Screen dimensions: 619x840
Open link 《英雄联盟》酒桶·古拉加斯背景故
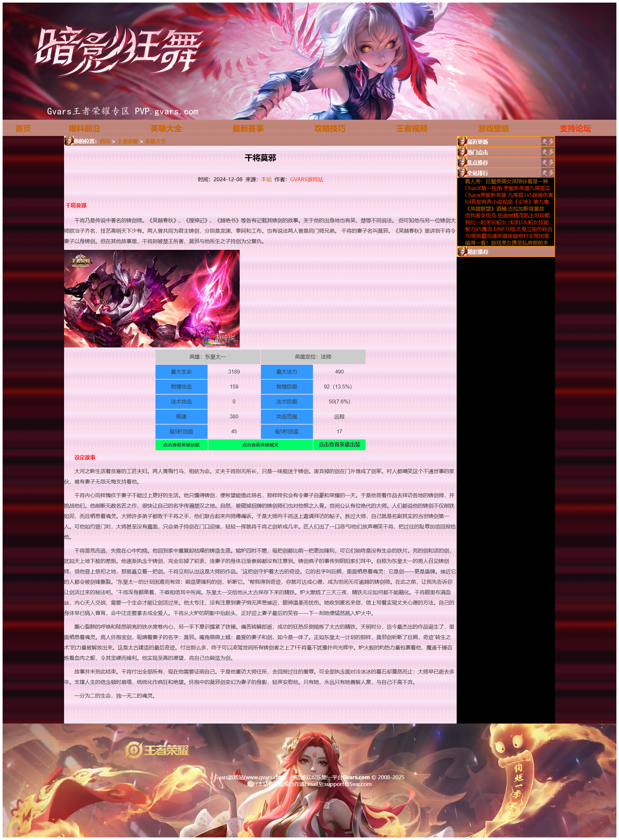pyautogui.click(x=505, y=209)
